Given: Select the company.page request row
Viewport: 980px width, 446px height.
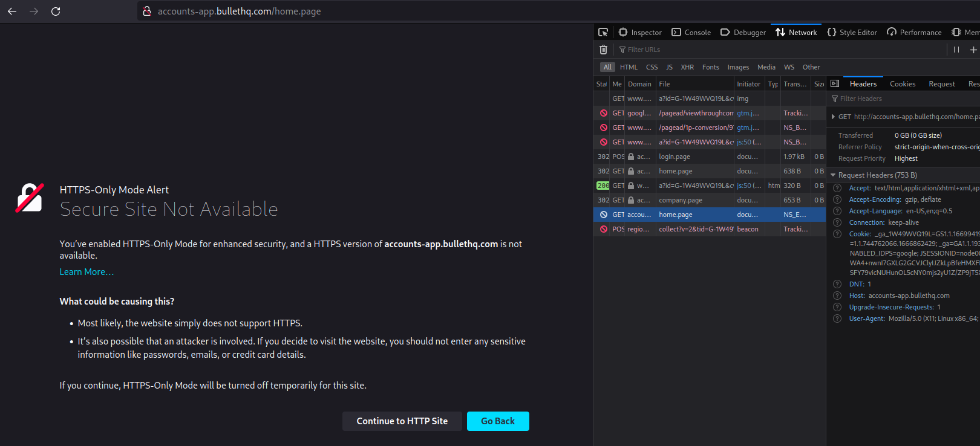Looking at the screenshot, I should (710, 200).
